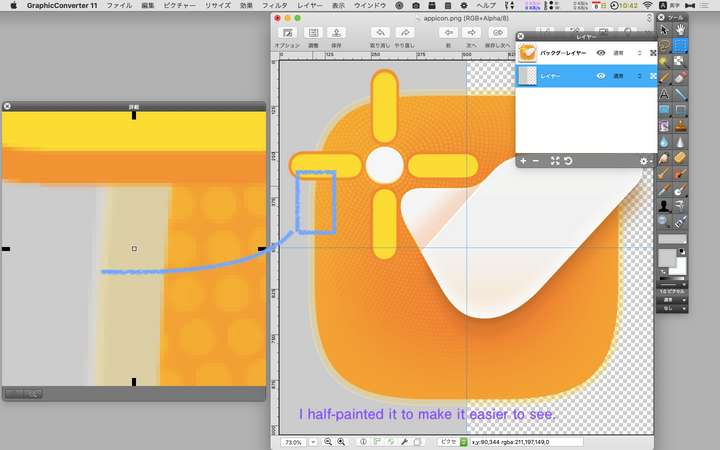Image resolution: width=720 pixels, height=450 pixels.
Task: Open the pixel unit popup in status bar
Action: coord(452,442)
